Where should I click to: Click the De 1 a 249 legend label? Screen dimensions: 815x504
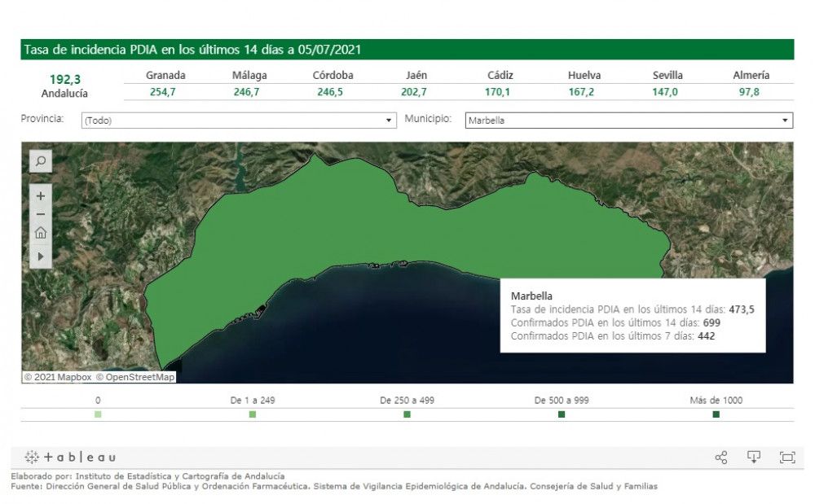[x=253, y=401]
